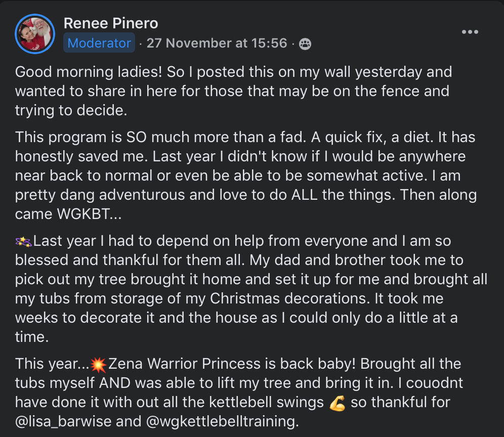Click the "WGKBT..." text
504x437 pixels.
(90, 214)
